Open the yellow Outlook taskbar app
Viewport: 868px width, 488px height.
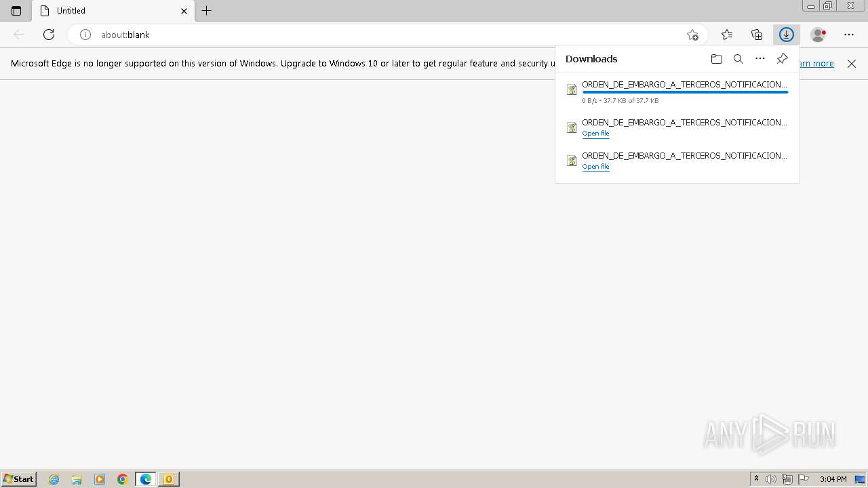click(169, 479)
